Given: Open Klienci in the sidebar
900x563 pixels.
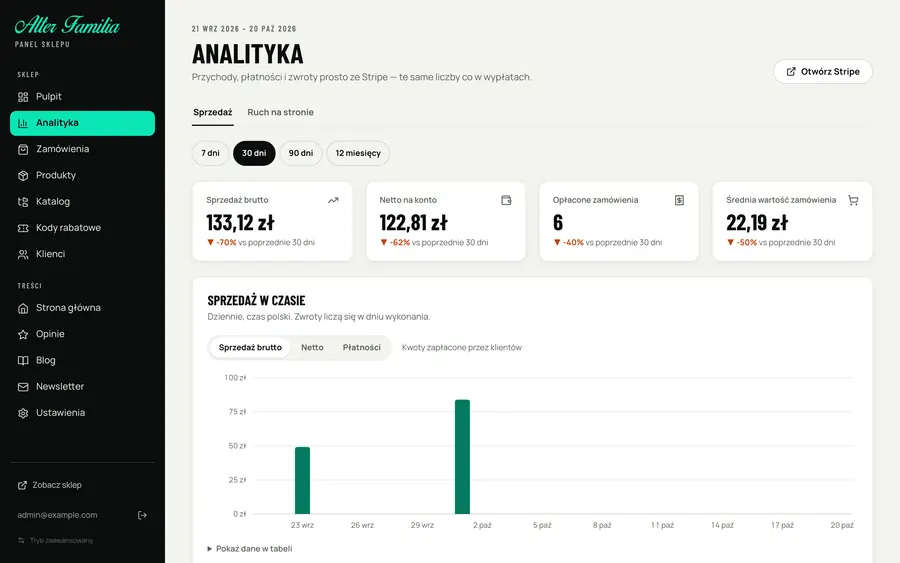Looking at the screenshot, I should (x=82, y=254).
